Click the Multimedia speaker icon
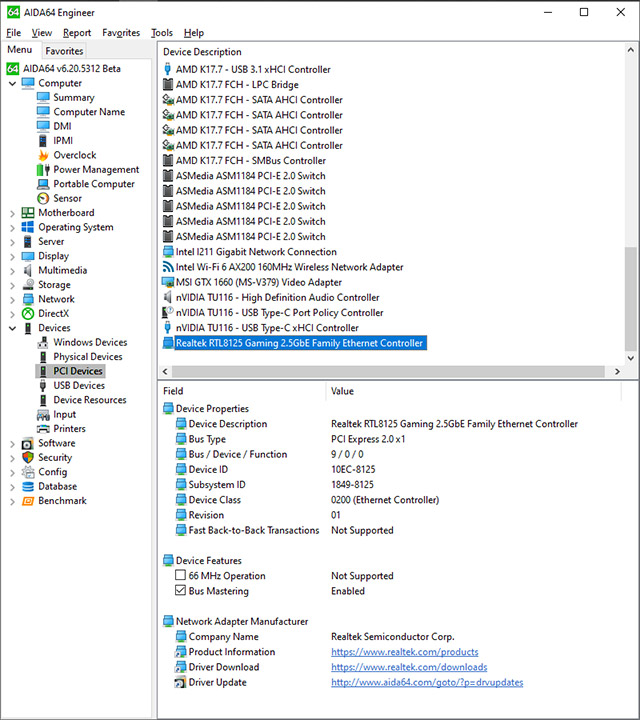The height and width of the screenshot is (720, 640). (28, 270)
